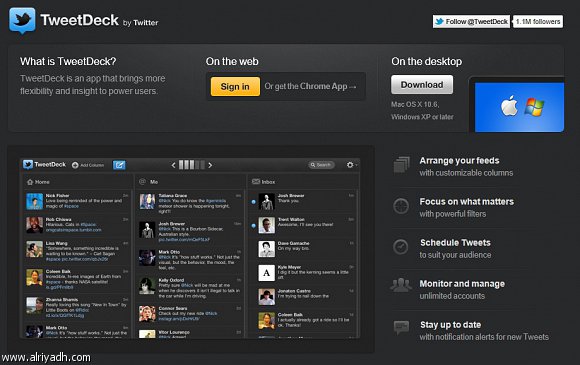The width and height of the screenshot is (580, 365).
Task: Open Kyle Meyer's letter A avatar
Action: (x=267, y=273)
